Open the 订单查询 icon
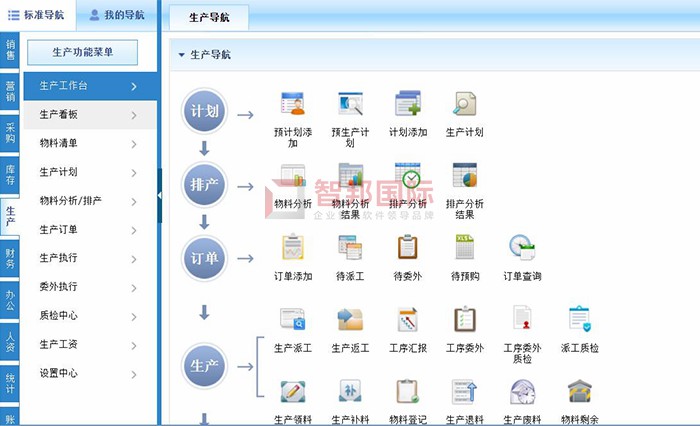The image size is (700, 426). (x=522, y=247)
